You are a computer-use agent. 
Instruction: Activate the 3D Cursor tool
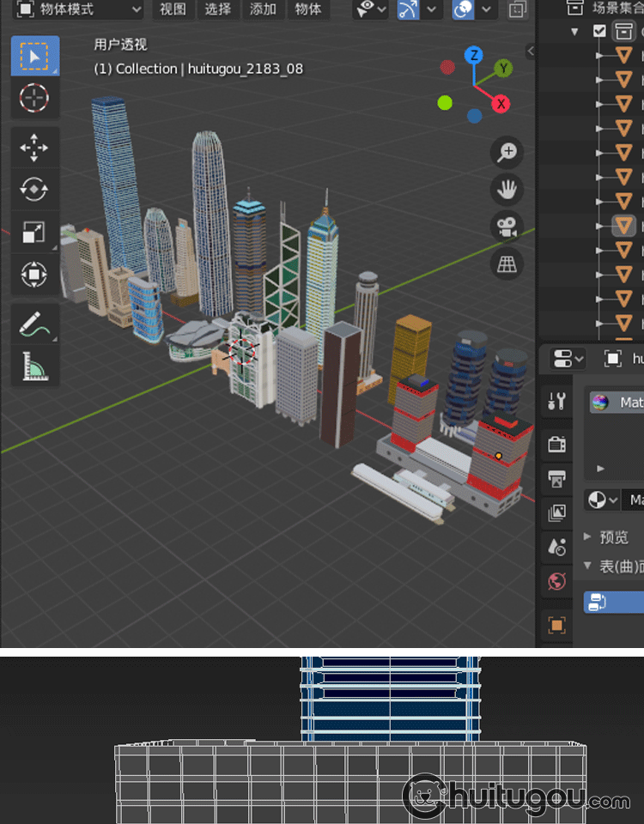[34, 99]
